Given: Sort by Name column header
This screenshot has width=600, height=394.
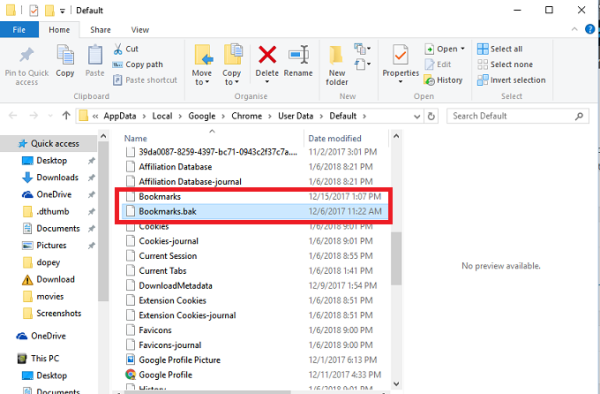Looking at the screenshot, I should pyautogui.click(x=135, y=138).
